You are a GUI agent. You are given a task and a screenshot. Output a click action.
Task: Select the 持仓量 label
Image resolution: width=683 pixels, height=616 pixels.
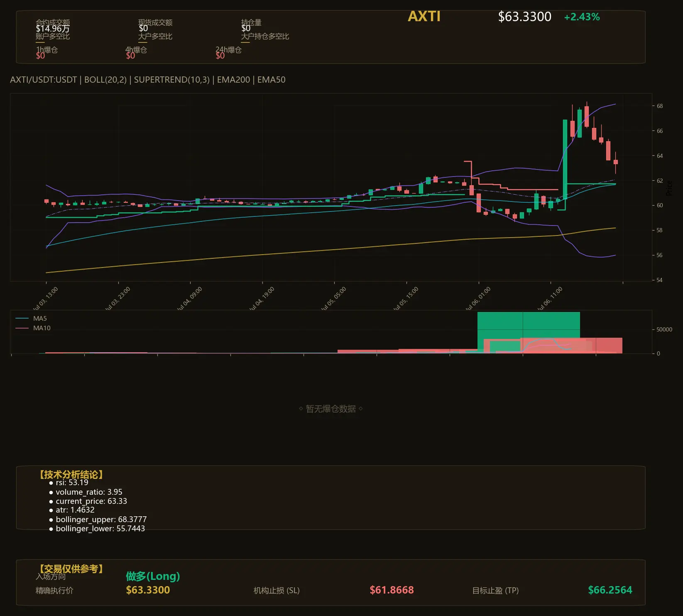tap(251, 22)
